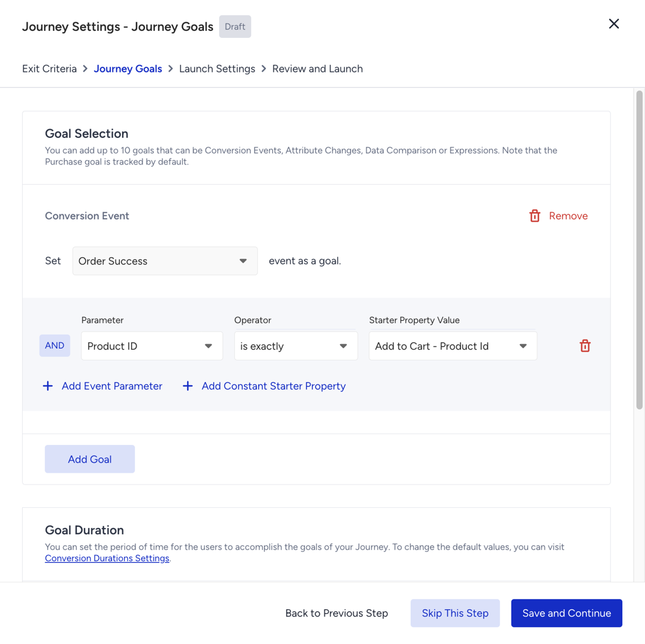Viewport: 645px width, 644px height.
Task: Click Save and Continue
Action: [566, 613]
